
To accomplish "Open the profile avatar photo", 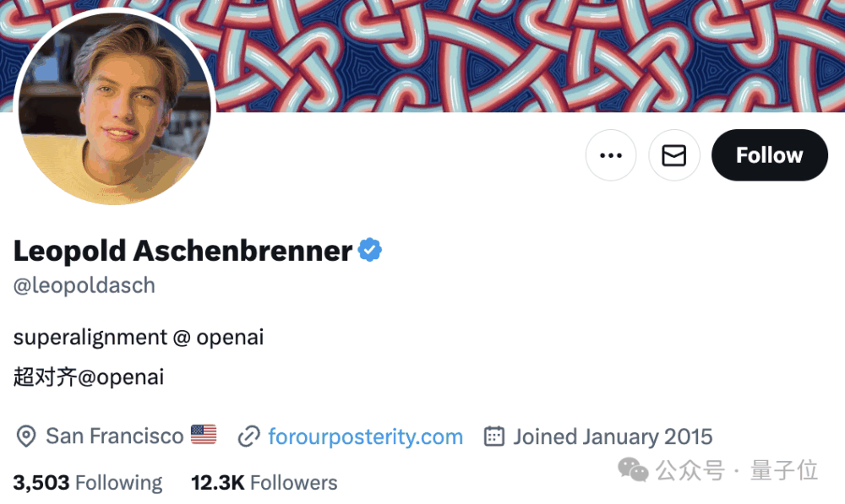I will 114,110.
